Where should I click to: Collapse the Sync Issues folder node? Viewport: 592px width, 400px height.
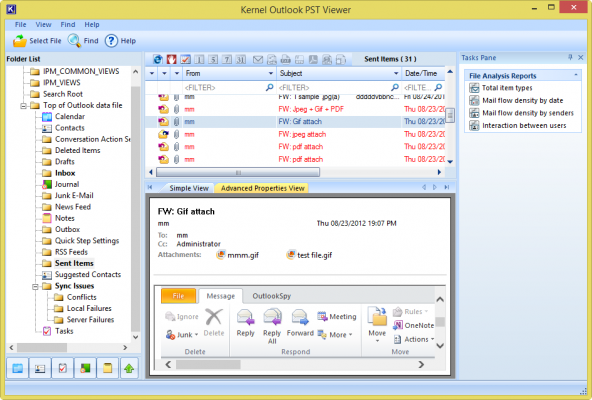(35, 287)
